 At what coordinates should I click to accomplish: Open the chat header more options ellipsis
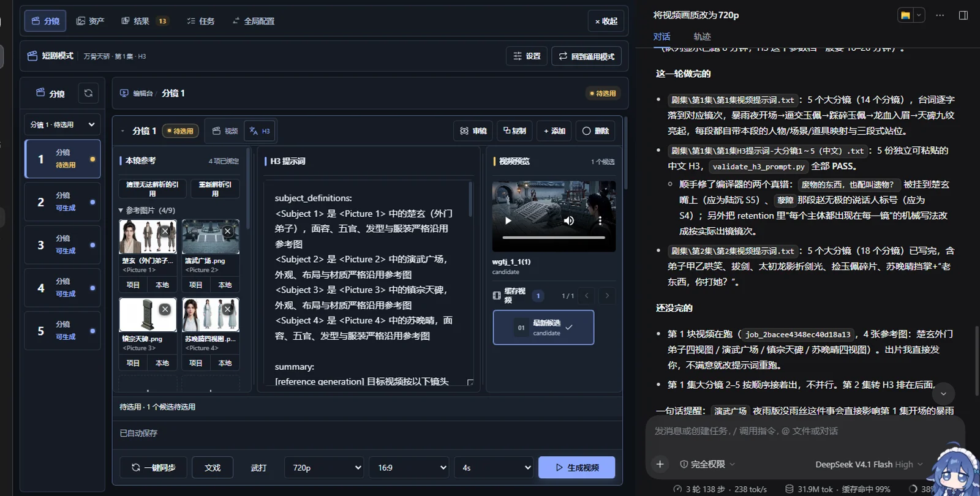[x=940, y=15]
